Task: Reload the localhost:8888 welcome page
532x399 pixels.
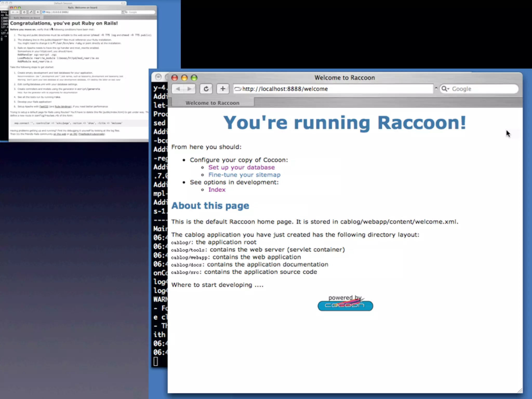Action: (x=206, y=89)
